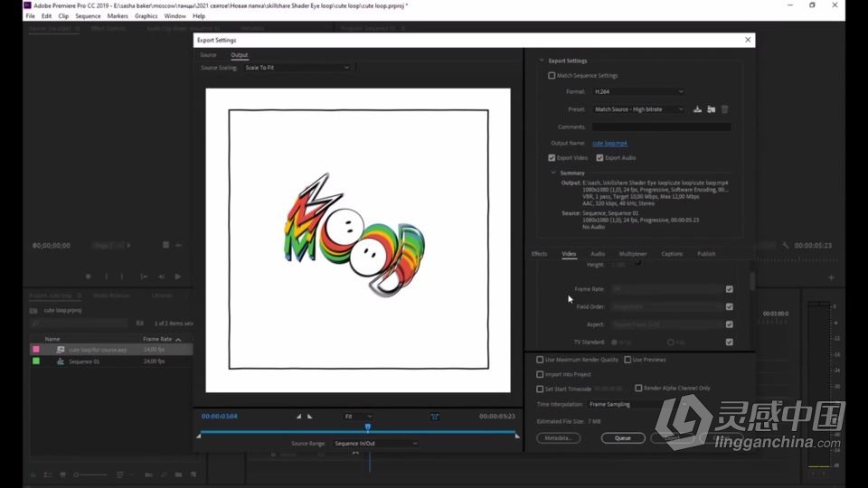The width and height of the screenshot is (868, 488).
Task: Click the cute loop.mp4 output name link
Action: [x=609, y=144]
